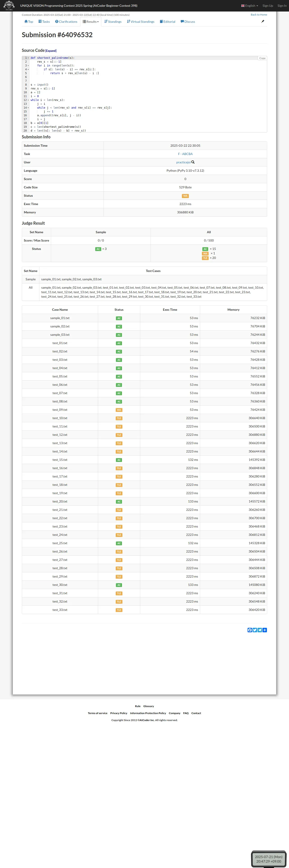Open the Results dropdown tab

click(x=91, y=22)
